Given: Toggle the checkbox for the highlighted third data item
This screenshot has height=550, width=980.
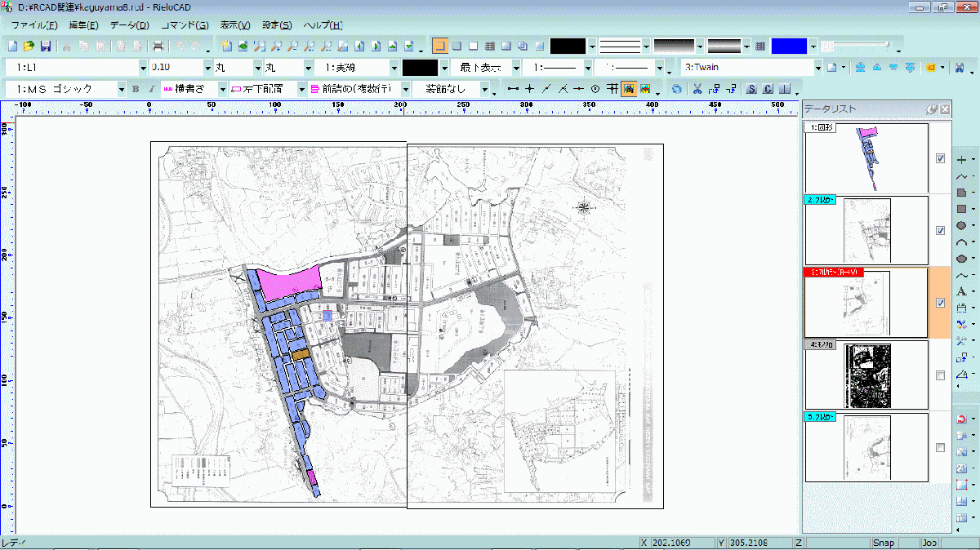Looking at the screenshot, I should click(x=940, y=303).
